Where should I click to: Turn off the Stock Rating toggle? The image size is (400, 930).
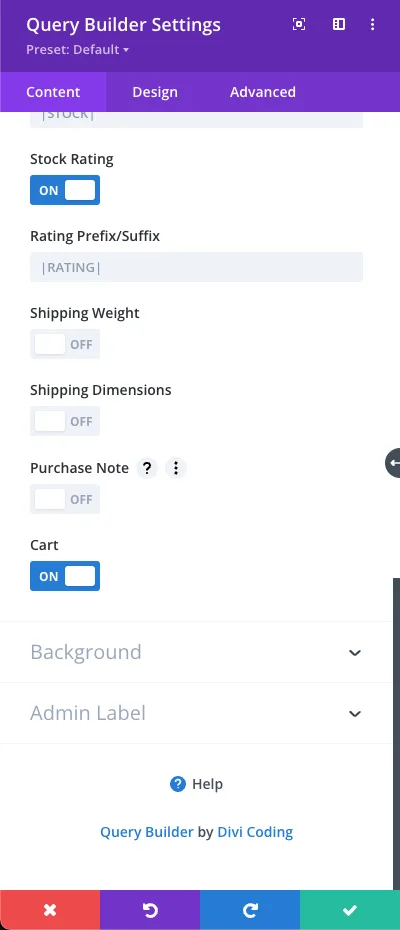[x=65, y=190]
